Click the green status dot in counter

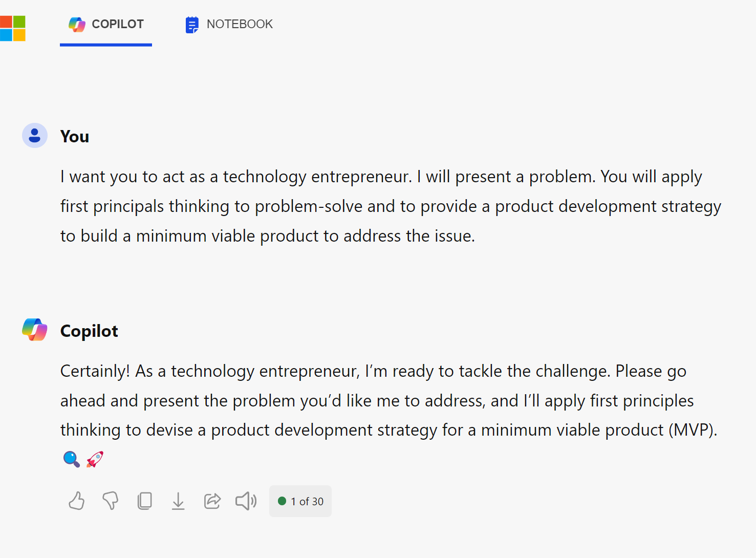pos(282,501)
